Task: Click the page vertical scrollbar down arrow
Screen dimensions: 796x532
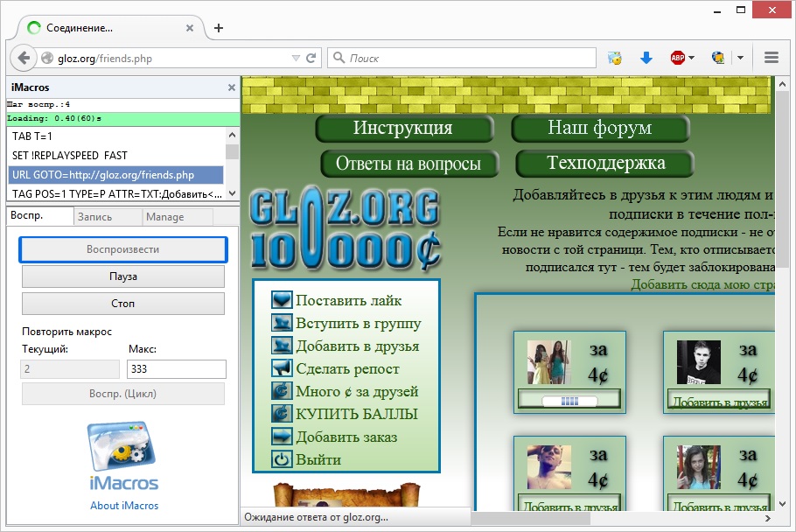Action: coord(782,504)
